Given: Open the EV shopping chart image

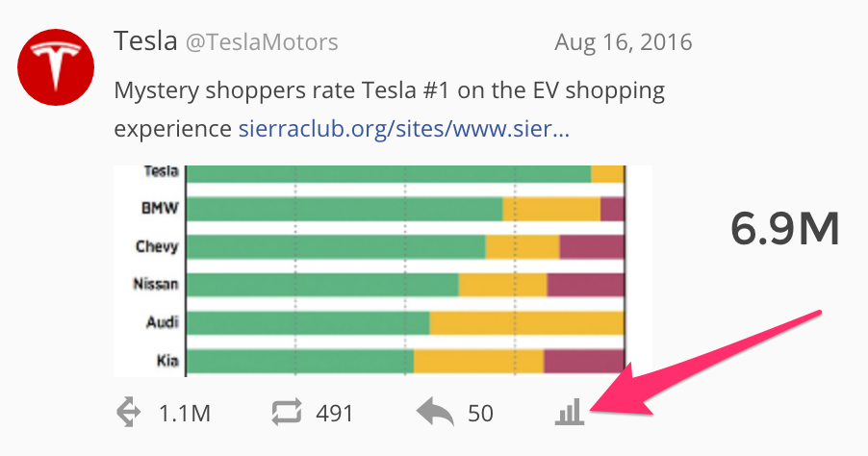Looking at the screenshot, I should click(383, 271).
